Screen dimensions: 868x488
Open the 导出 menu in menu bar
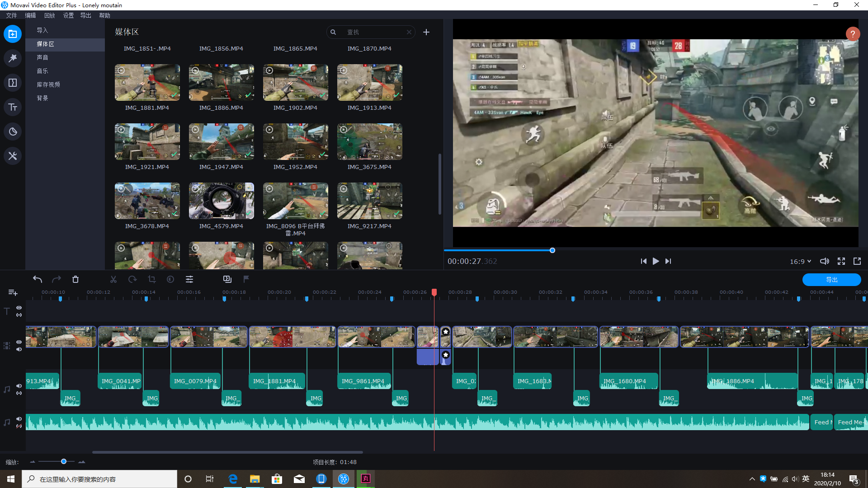[85, 15]
